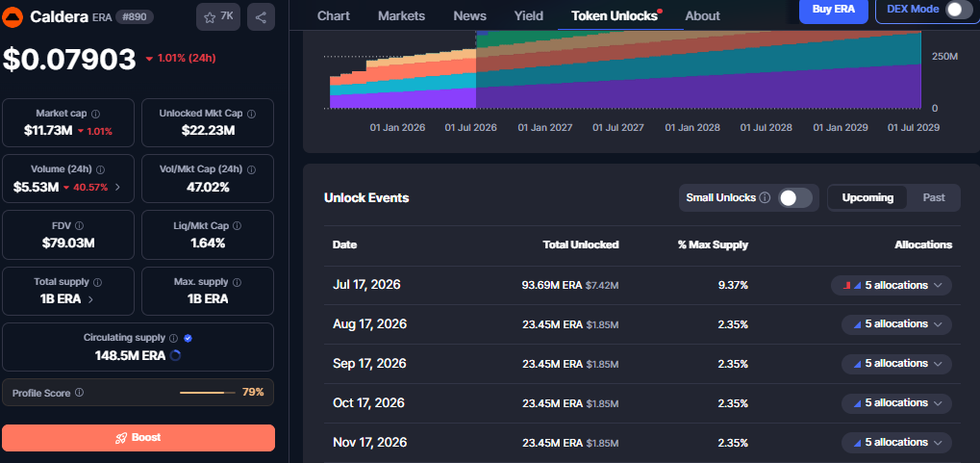Show Market cap info tooltip icon
980x463 pixels.
[x=95, y=114]
